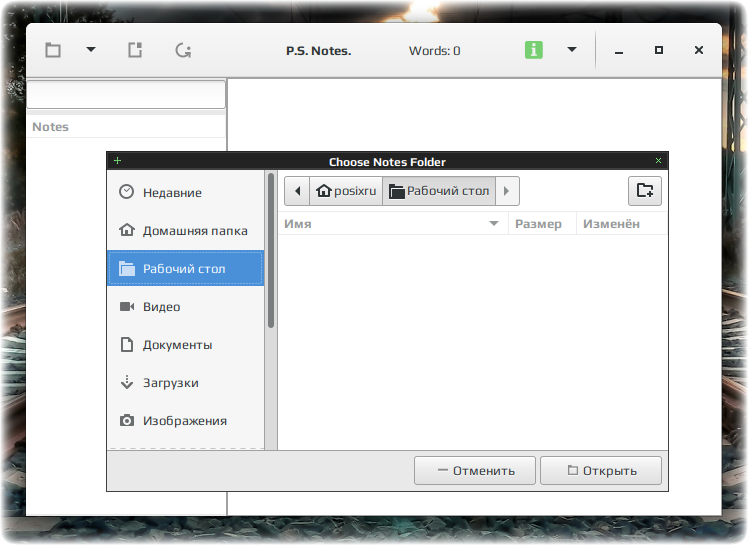Open Видео location in sidebar
748x545 pixels.
[x=186, y=307]
